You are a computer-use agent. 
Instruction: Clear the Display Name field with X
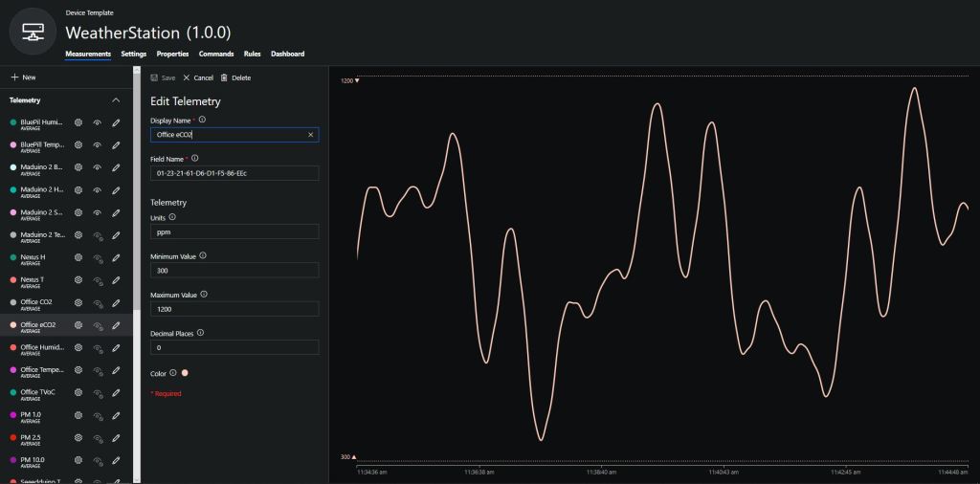[310, 135]
